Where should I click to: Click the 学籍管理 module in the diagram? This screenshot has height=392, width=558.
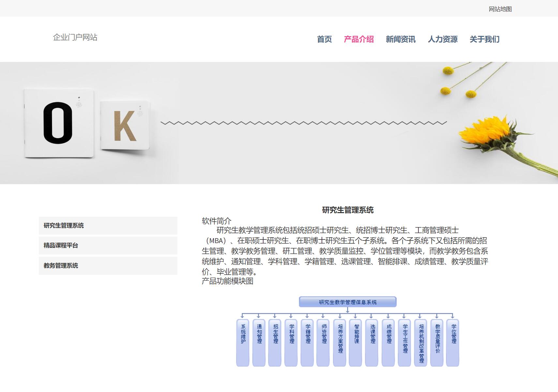point(307,343)
